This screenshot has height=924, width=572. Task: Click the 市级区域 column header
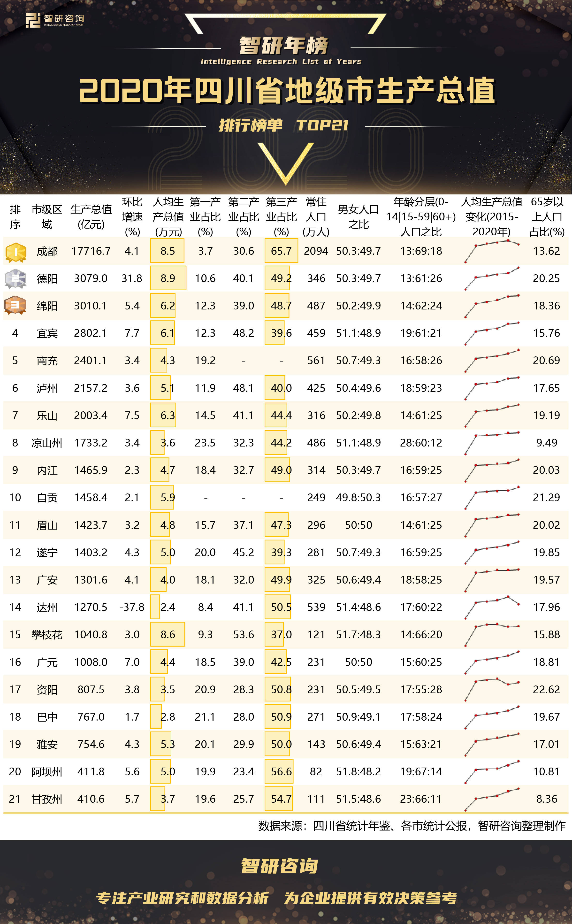[x=46, y=217]
